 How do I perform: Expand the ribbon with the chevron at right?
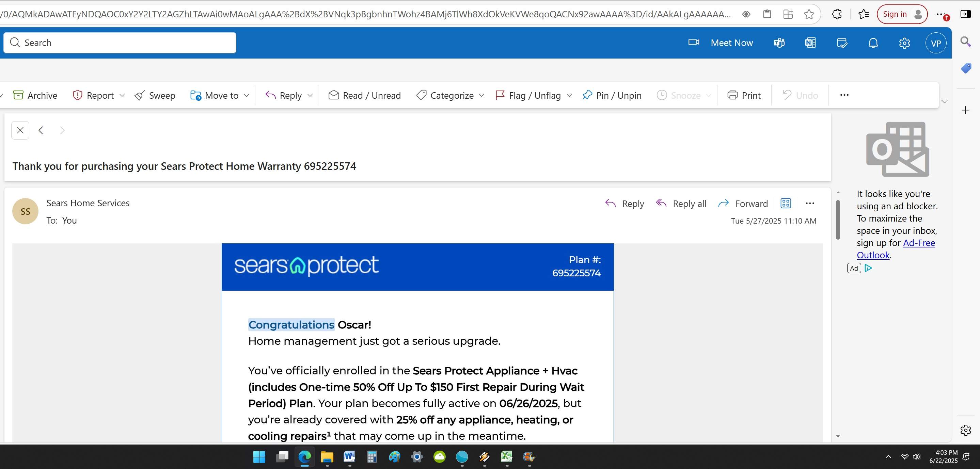coord(944,101)
